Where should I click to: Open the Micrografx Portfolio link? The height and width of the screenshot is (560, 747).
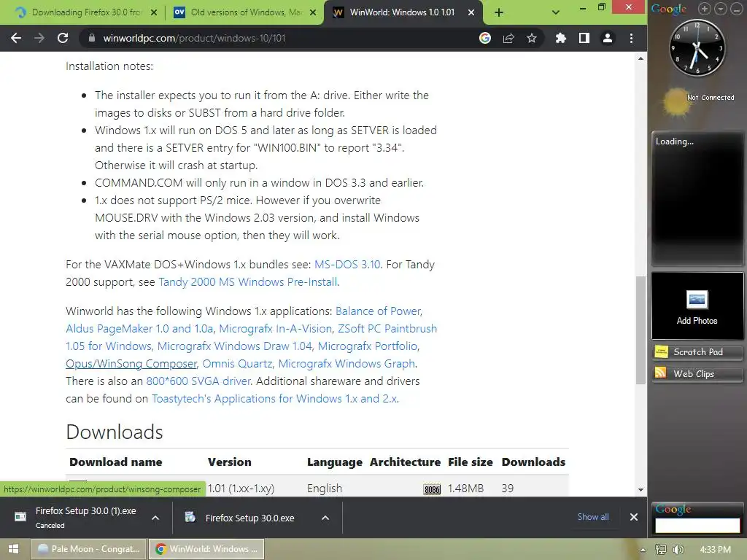368,346
